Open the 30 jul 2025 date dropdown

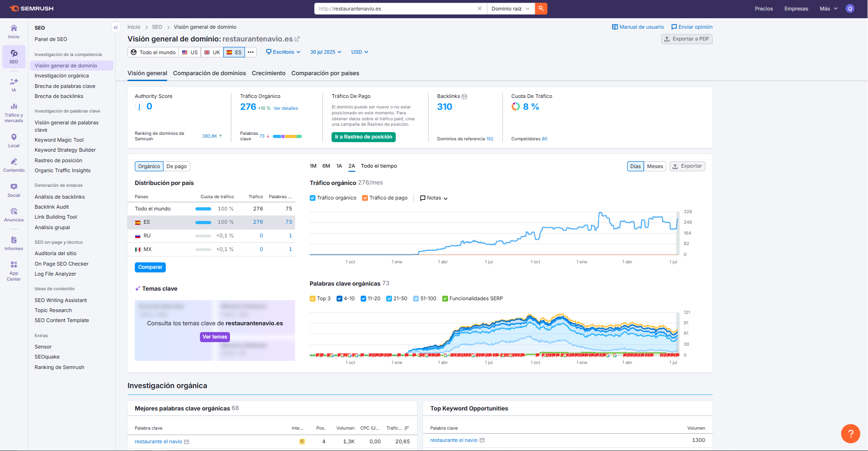326,52
